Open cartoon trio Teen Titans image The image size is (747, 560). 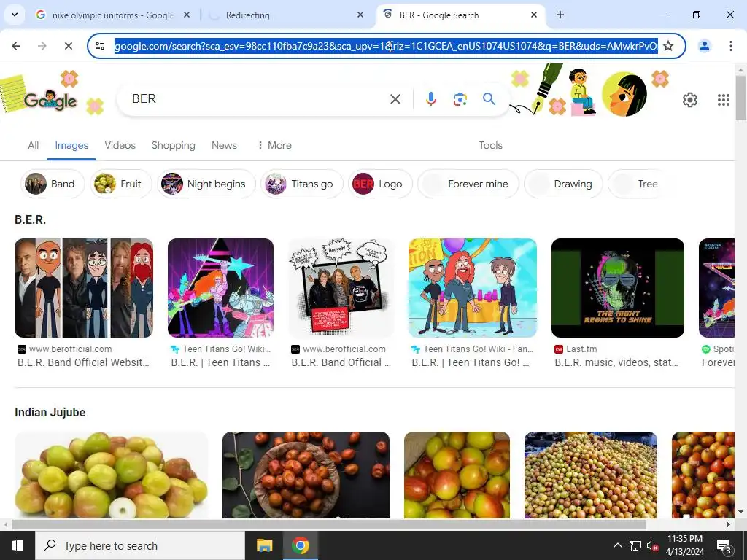(x=473, y=288)
